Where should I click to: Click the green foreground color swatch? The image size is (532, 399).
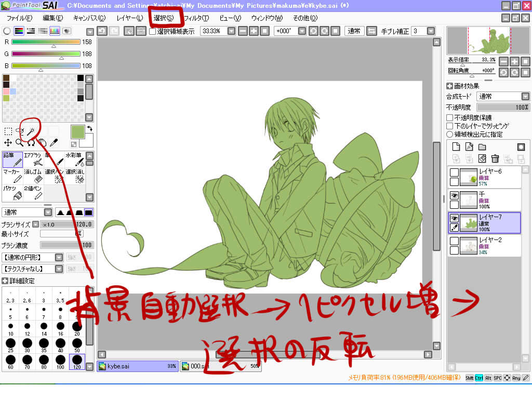pyautogui.click(x=77, y=131)
